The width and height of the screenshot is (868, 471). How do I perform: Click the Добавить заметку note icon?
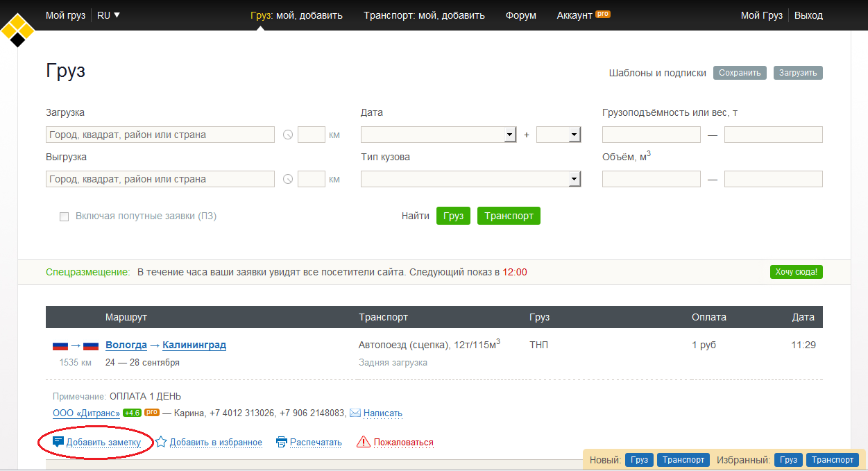pyautogui.click(x=58, y=442)
